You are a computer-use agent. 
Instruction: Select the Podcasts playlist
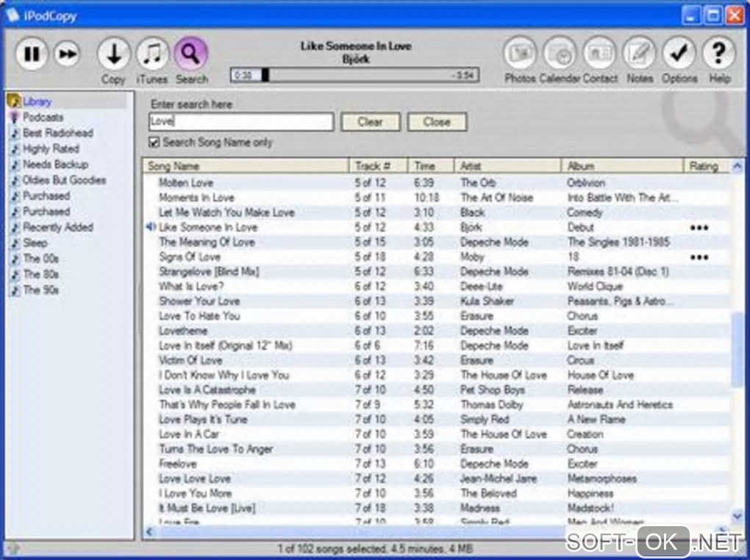(43, 117)
